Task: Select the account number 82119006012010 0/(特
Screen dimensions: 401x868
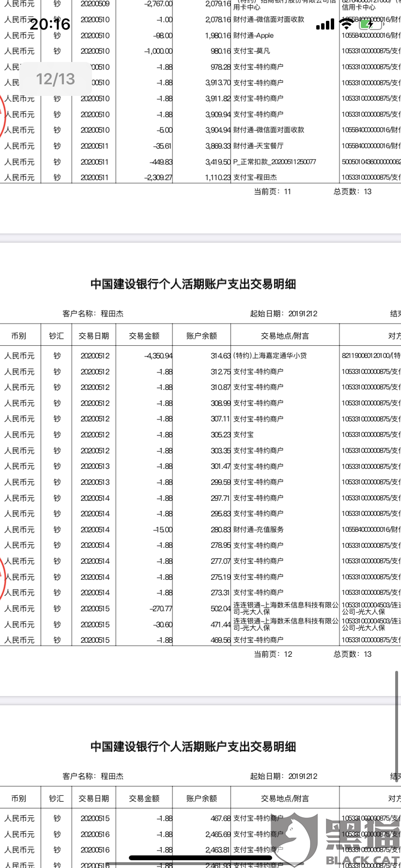Action: [371, 356]
